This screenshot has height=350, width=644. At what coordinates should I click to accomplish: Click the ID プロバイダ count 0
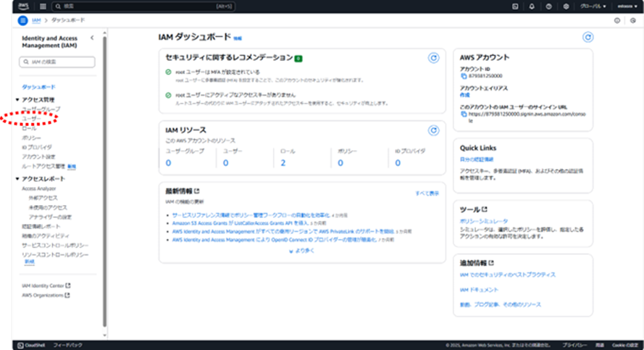398,163
